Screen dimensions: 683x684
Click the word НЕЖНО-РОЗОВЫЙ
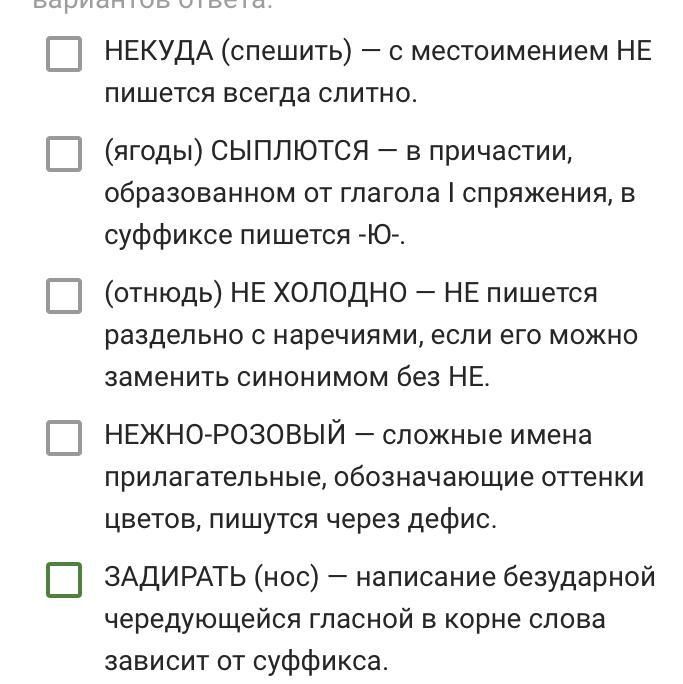pyautogui.click(x=224, y=435)
